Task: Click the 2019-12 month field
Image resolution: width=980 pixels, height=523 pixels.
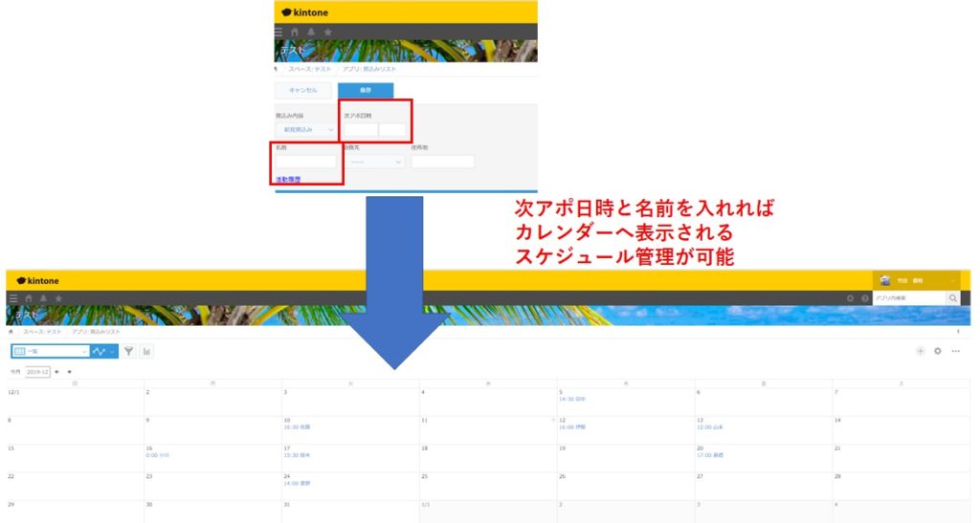Action: click(37, 371)
